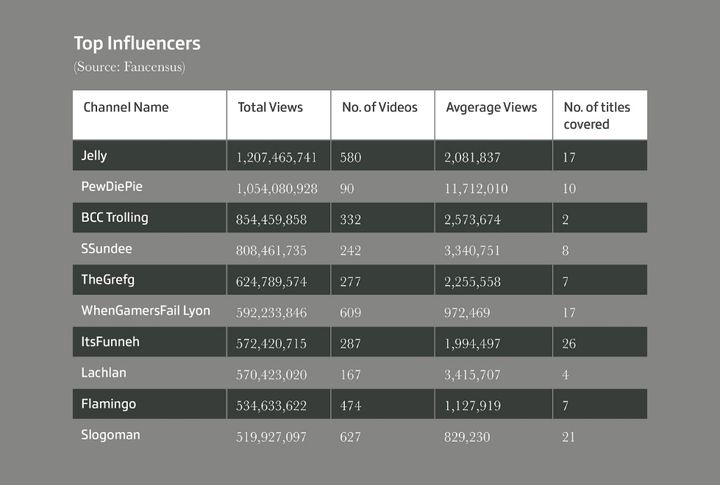Click SSundee's total views value 808,461,735

click(x=272, y=250)
